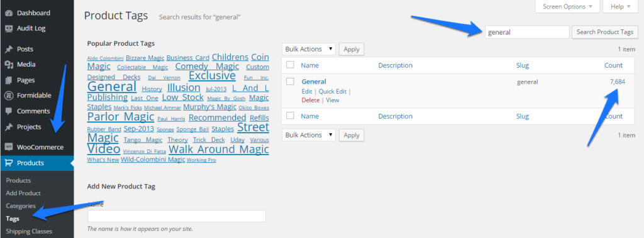Open the top Bulk Actions dropdown

(x=308, y=49)
